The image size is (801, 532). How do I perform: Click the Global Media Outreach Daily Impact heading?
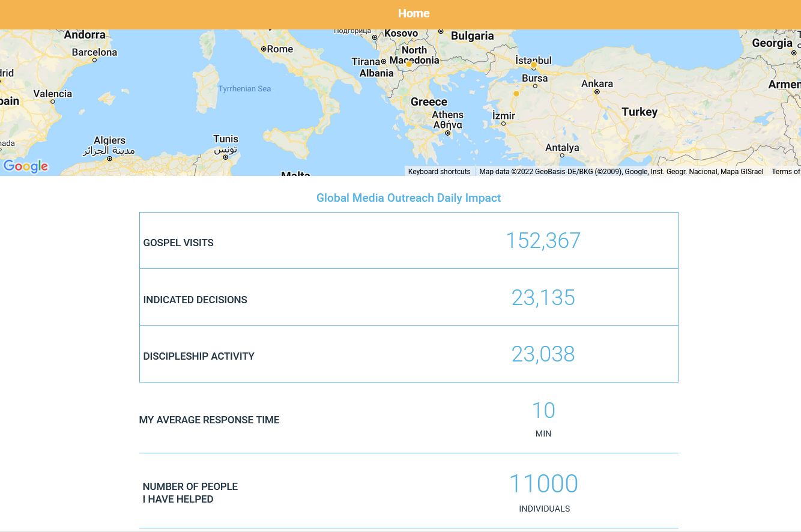[x=408, y=198]
